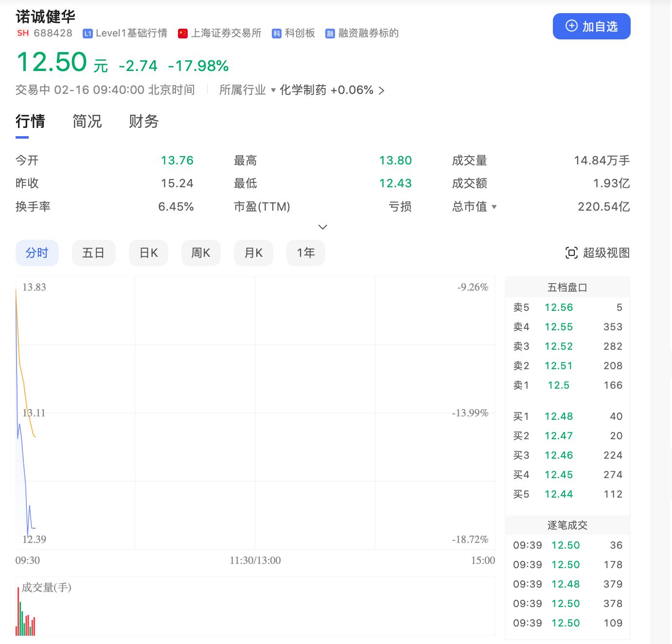Click the 科创板 label
This screenshot has height=644, width=672.
tap(300, 33)
